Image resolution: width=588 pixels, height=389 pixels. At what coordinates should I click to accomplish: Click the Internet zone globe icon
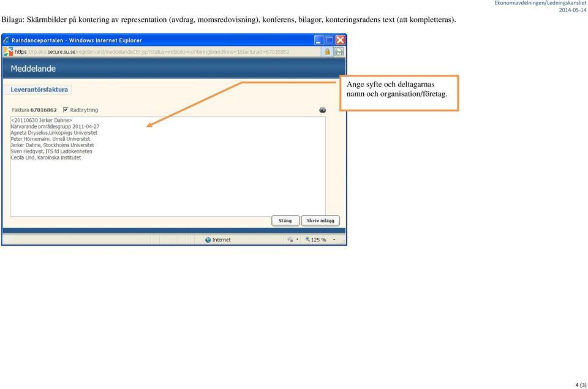[x=208, y=240]
